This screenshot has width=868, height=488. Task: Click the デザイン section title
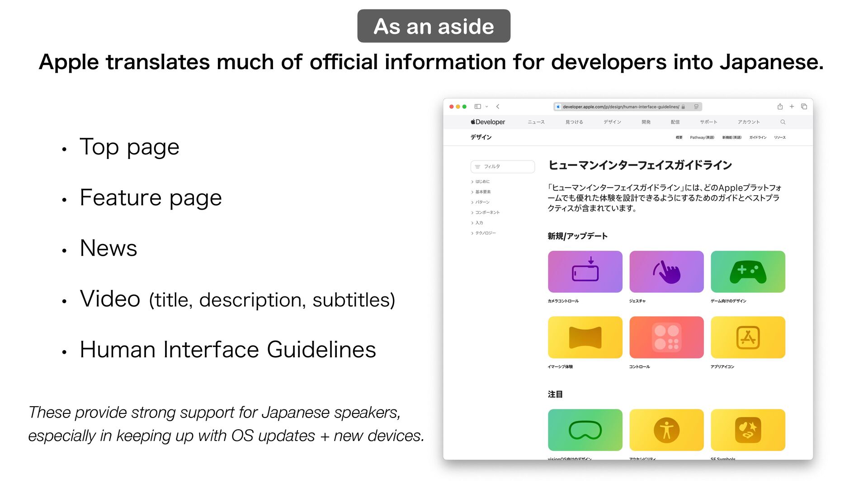click(x=481, y=137)
